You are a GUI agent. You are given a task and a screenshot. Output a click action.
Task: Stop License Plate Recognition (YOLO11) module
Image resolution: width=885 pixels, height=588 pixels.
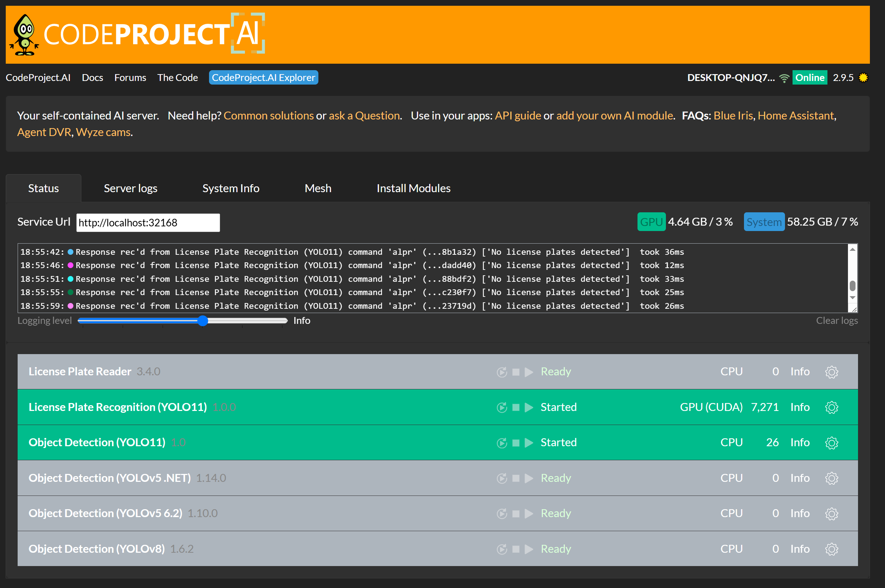(516, 407)
